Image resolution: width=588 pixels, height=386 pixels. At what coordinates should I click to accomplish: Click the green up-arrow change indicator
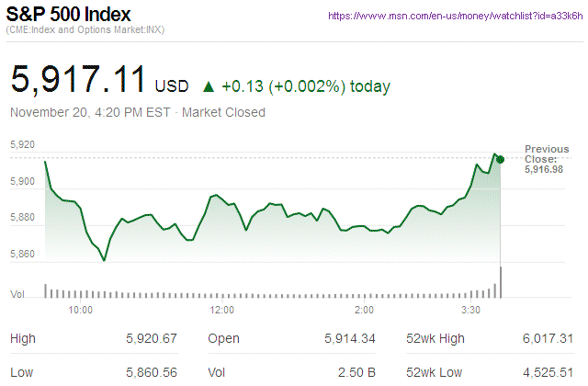click(x=208, y=86)
